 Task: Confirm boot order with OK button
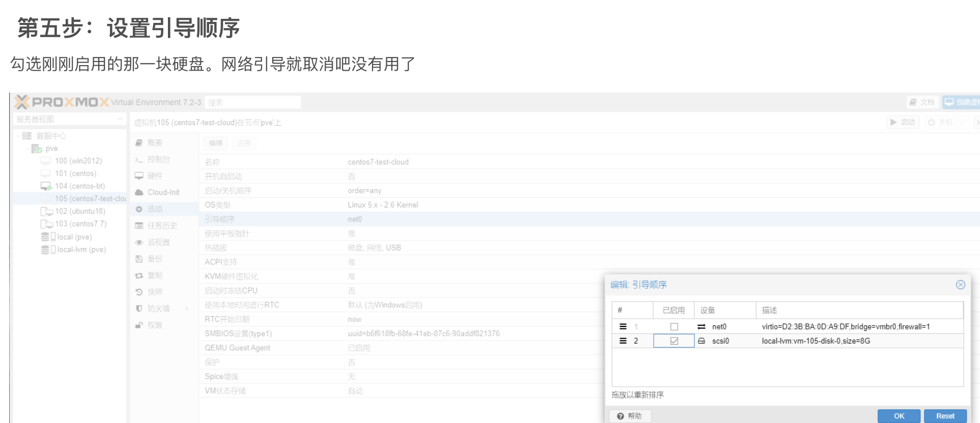pos(899,416)
